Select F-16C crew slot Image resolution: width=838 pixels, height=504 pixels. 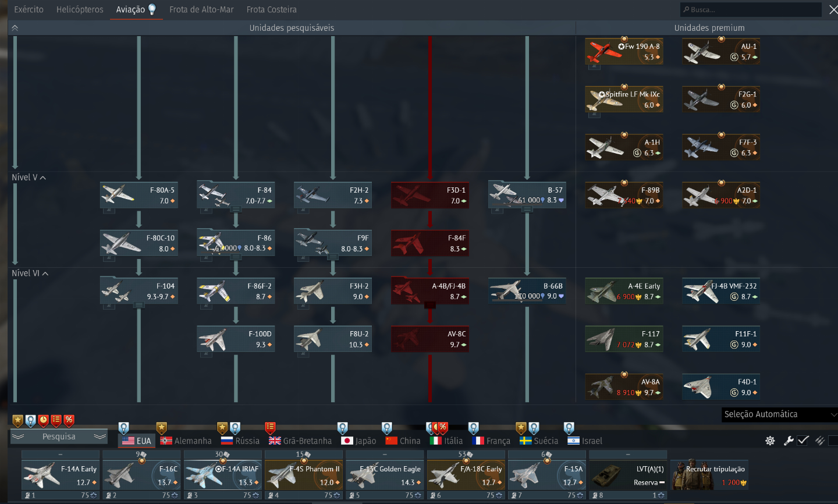tap(141, 475)
